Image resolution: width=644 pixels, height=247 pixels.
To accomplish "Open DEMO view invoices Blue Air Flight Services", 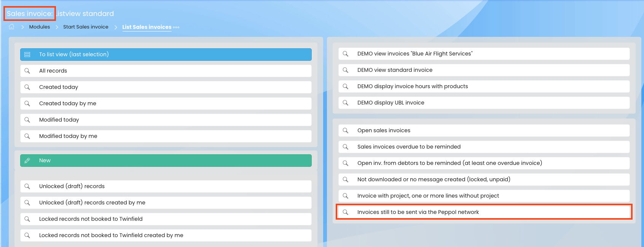I will (x=484, y=54).
